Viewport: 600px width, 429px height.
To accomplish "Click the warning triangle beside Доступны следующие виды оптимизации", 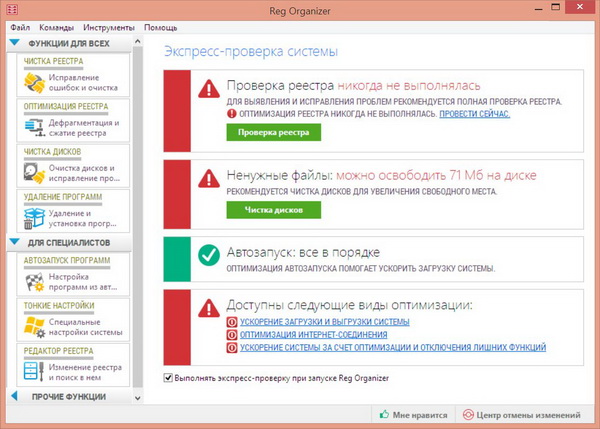I will point(209,308).
